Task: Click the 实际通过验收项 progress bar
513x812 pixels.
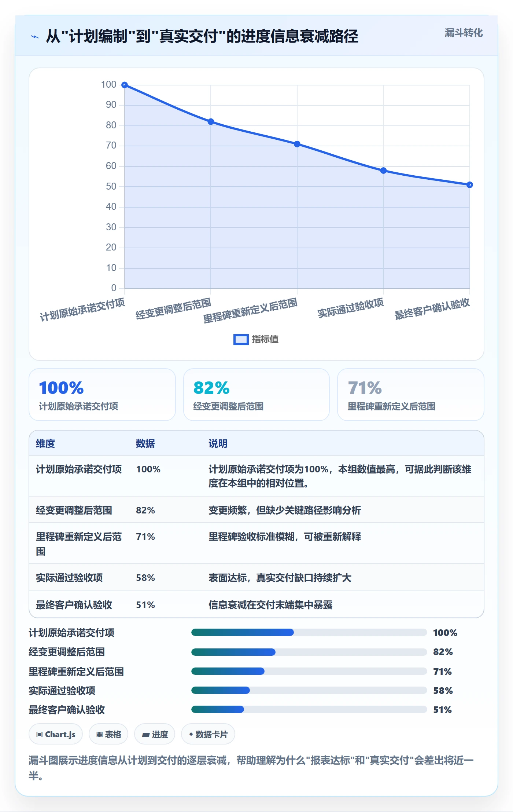Action: pyautogui.click(x=309, y=690)
